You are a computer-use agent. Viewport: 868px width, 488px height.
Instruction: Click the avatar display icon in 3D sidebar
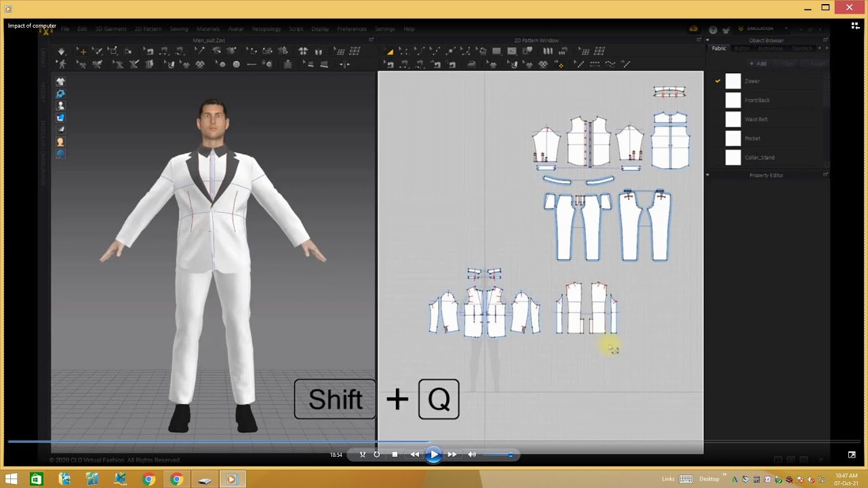click(x=60, y=106)
